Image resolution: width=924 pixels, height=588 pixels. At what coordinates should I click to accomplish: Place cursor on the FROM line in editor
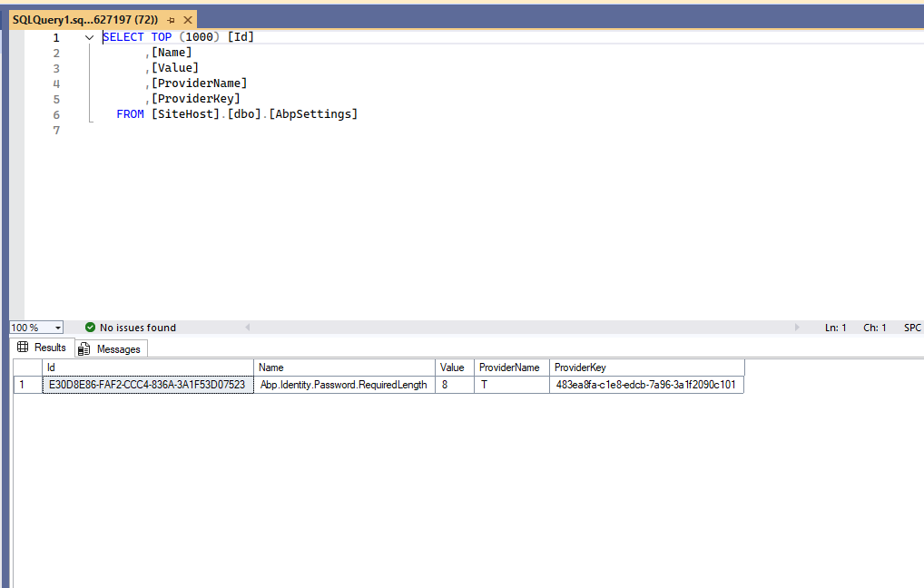(x=237, y=114)
